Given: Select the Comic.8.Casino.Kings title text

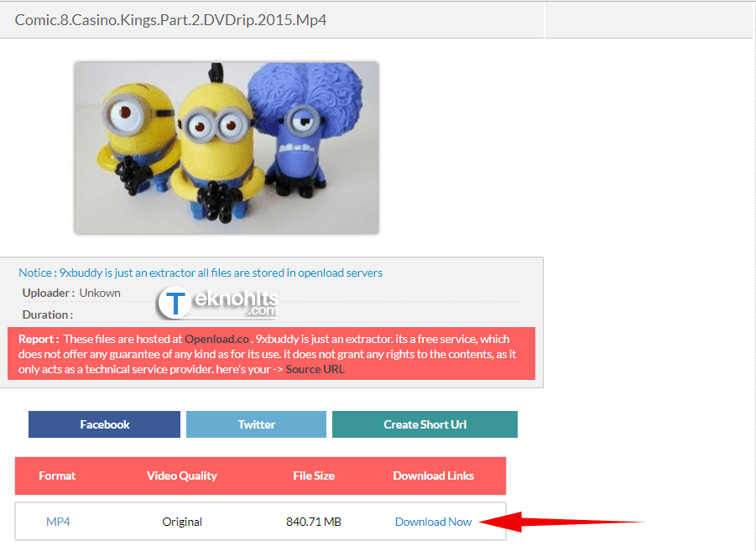Looking at the screenshot, I should pyautogui.click(x=170, y=20).
